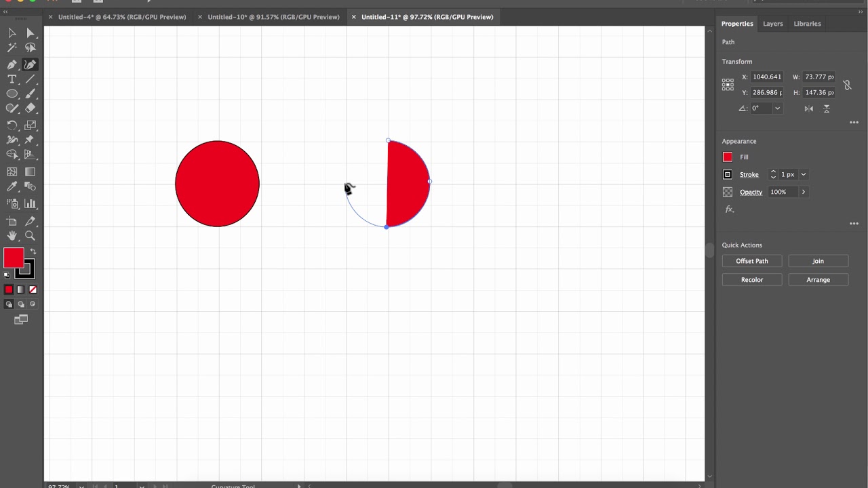
Task: Enable Draw Behind mode
Action: click(x=21, y=304)
